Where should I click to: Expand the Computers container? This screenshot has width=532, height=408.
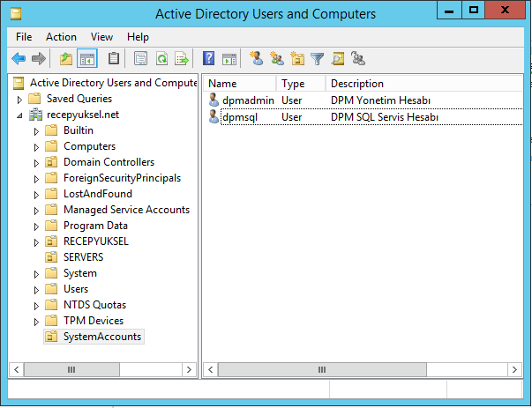click(36, 147)
